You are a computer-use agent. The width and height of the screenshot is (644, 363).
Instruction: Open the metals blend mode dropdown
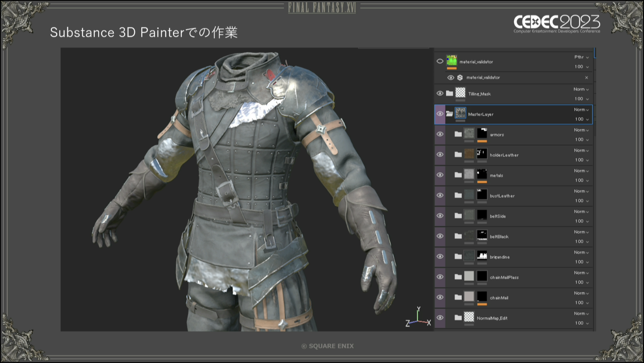tap(581, 171)
